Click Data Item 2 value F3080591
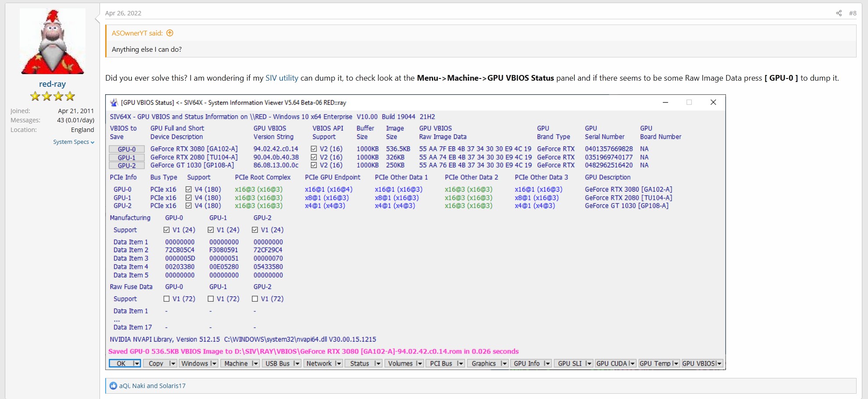The width and height of the screenshot is (868, 399). pos(224,250)
